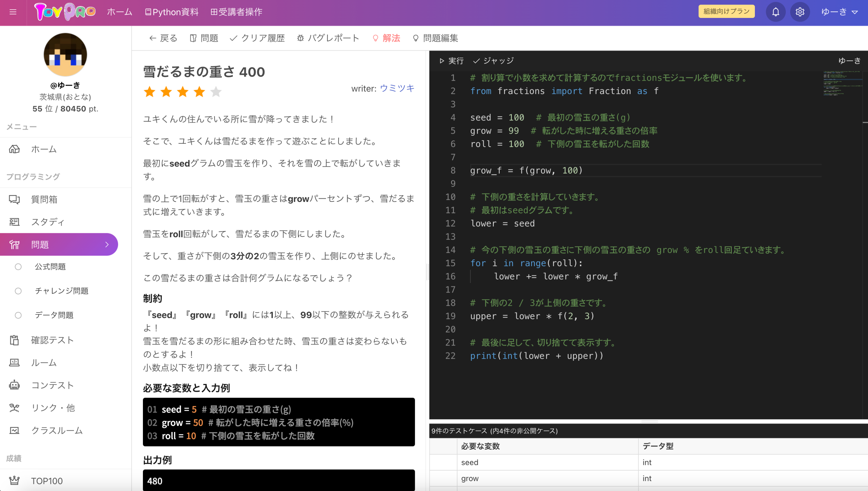
Task: Open the ゆーき user dropdown
Action: click(839, 12)
